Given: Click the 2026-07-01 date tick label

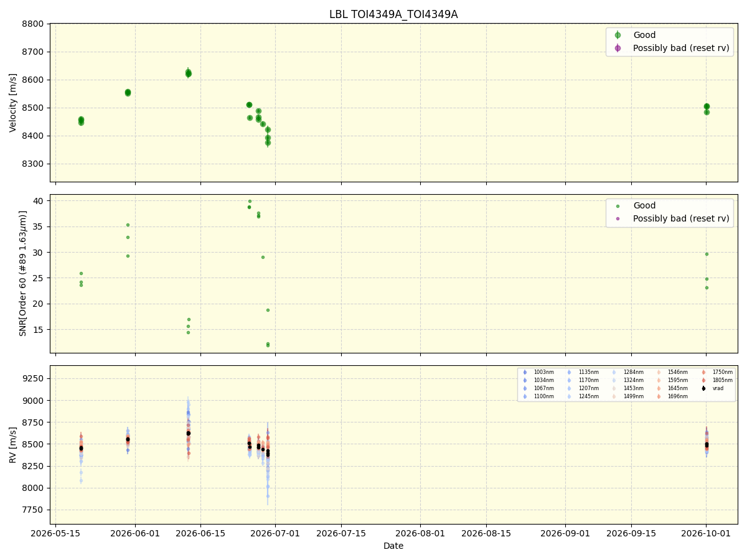Looking at the screenshot, I should click(x=275, y=533).
